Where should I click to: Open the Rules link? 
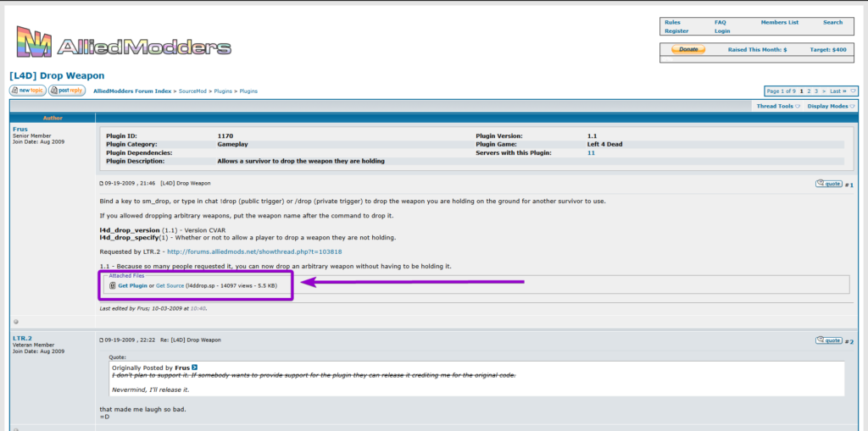tap(672, 23)
